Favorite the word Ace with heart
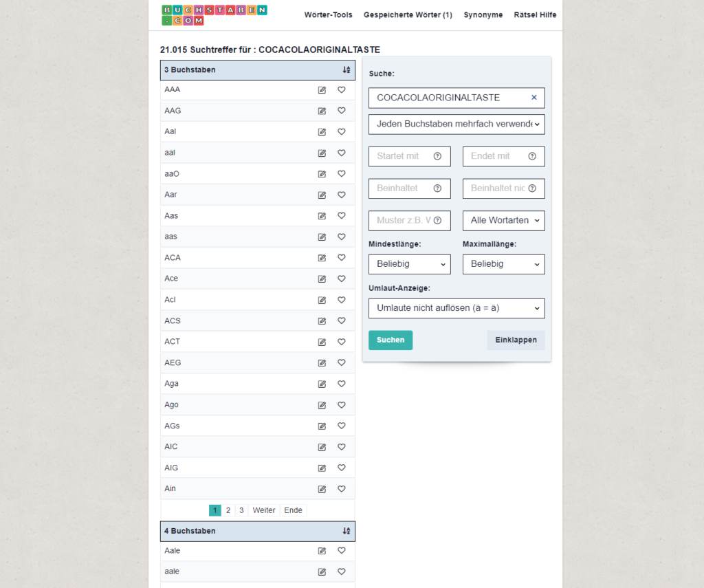The image size is (704, 588). point(342,279)
